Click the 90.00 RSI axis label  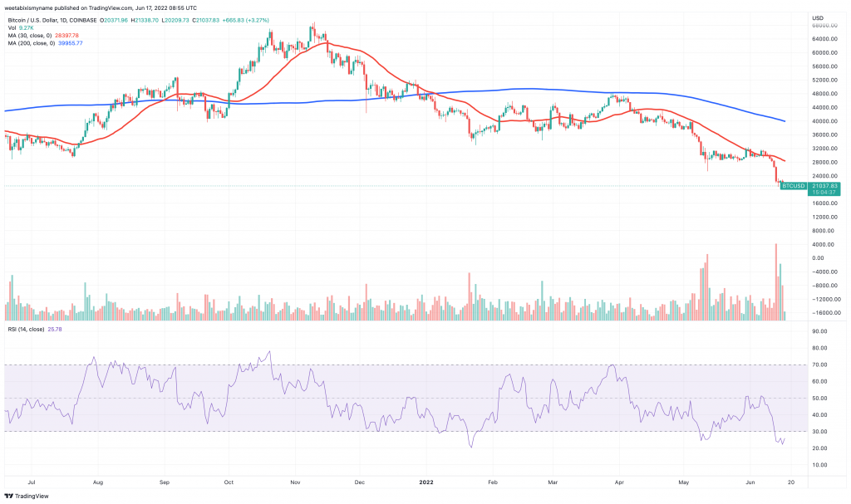coord(819,331)
